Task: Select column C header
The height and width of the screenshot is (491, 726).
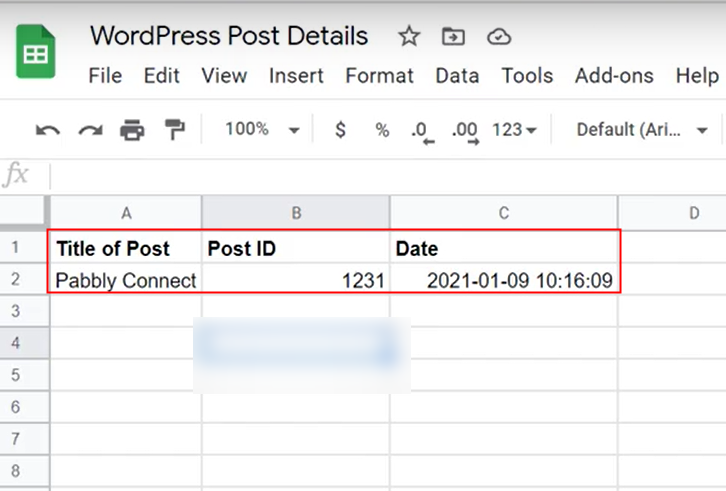Action: click(504, 213)
